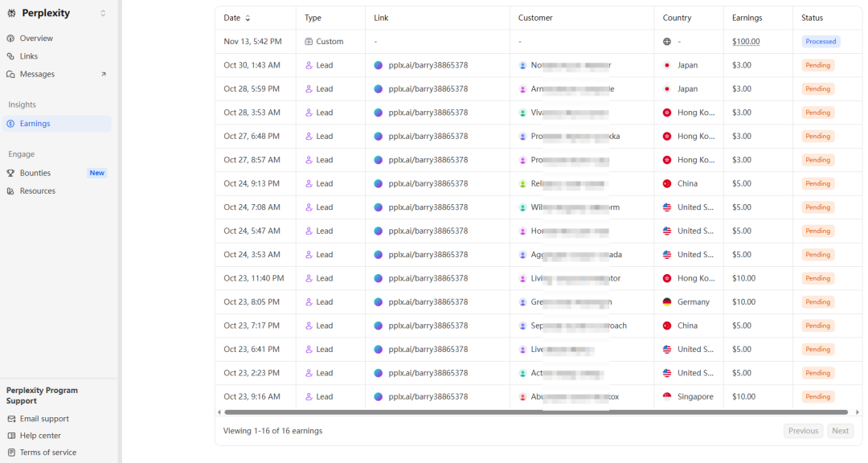Click the globe icon on Nov 13 row
Screen dimensions: 868x463
[667, 42]
